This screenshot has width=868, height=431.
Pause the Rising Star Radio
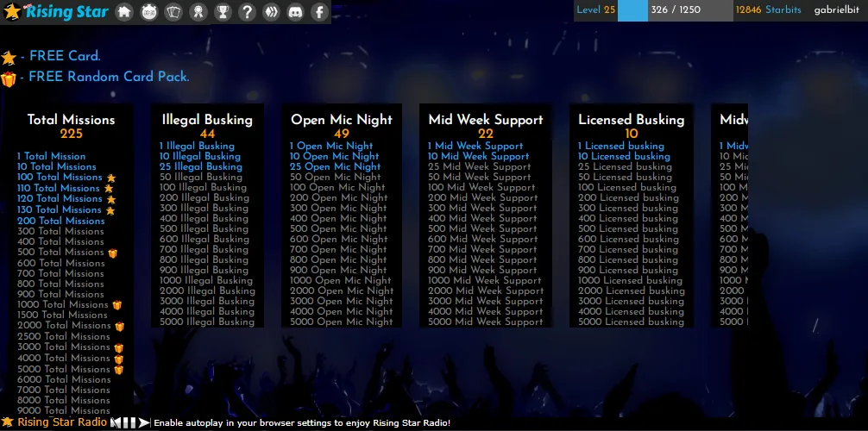[129, 422]
